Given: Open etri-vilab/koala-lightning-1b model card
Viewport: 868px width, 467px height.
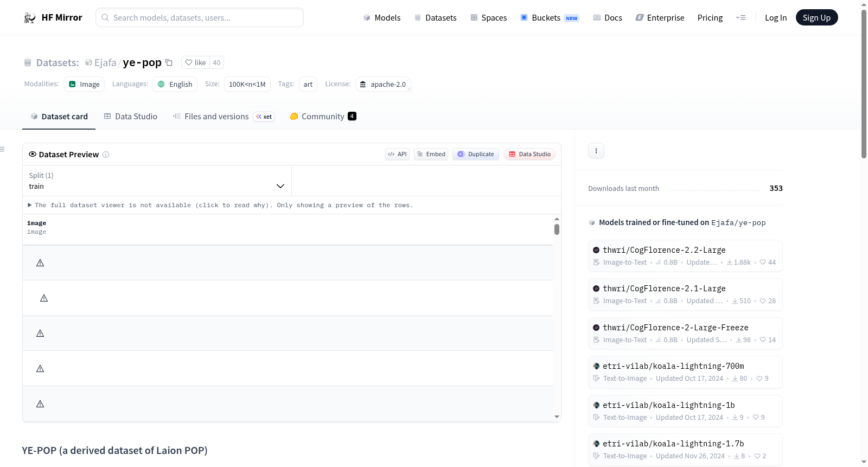Looking at the screenshot, I should pos(685,411).
